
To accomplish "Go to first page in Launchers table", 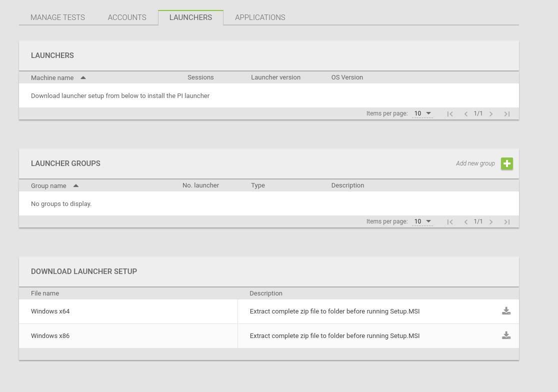I will [x=450, y=114].
